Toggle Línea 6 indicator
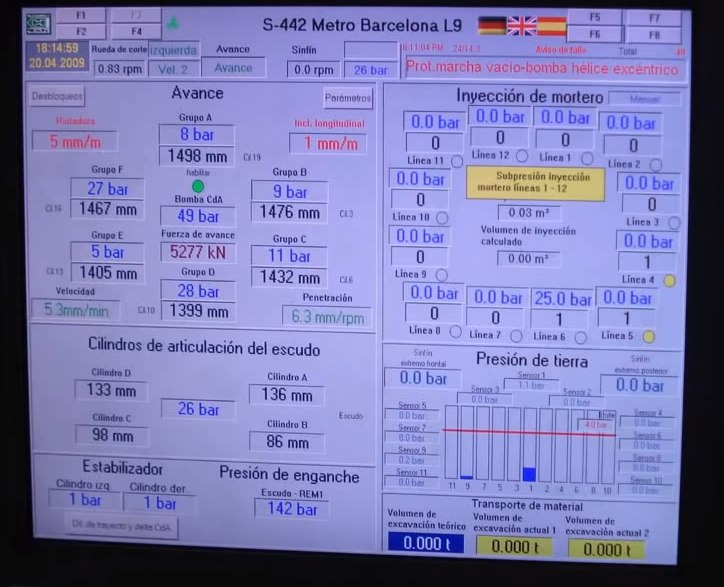The image size is (724, 587). (580, 338)
